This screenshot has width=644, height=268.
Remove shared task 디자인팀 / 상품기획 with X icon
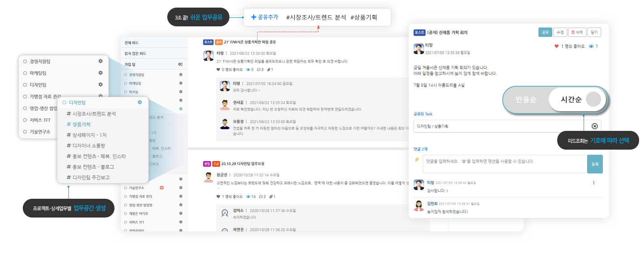point(594,126)
